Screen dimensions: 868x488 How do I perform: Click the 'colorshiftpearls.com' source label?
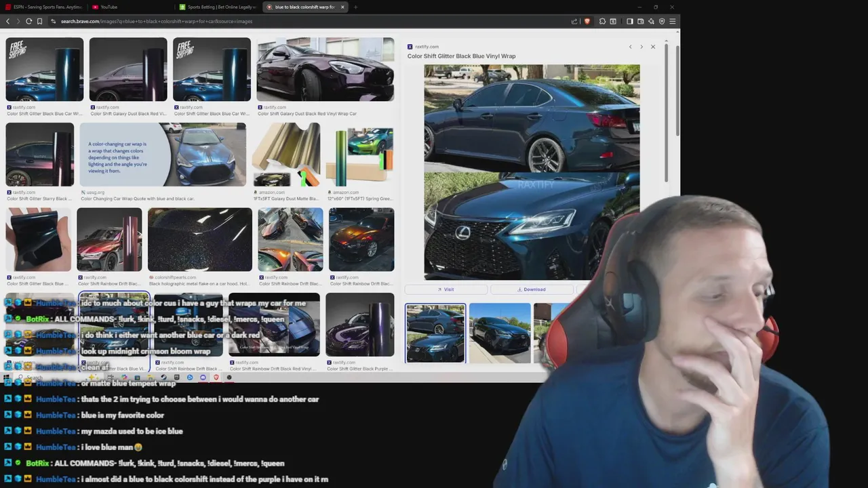[176, 277]
